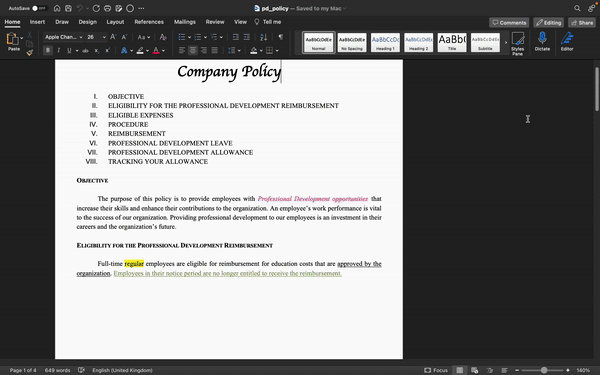The image size is (600, 375).
Task: Open the Insert ribbon tab
Action: pos(37,22)
